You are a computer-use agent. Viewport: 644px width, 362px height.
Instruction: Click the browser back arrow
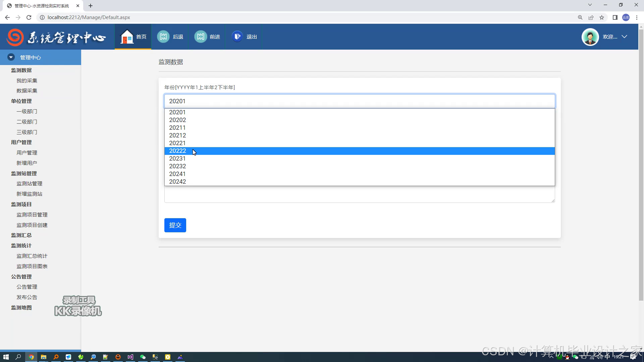point(7,17)
